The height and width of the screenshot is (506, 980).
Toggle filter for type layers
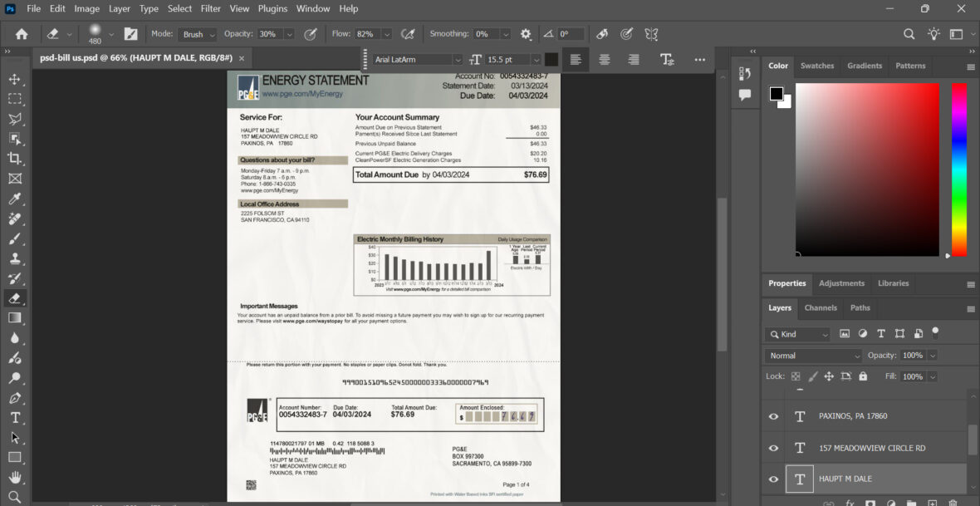pyautogui.click(x=880, y=334)
